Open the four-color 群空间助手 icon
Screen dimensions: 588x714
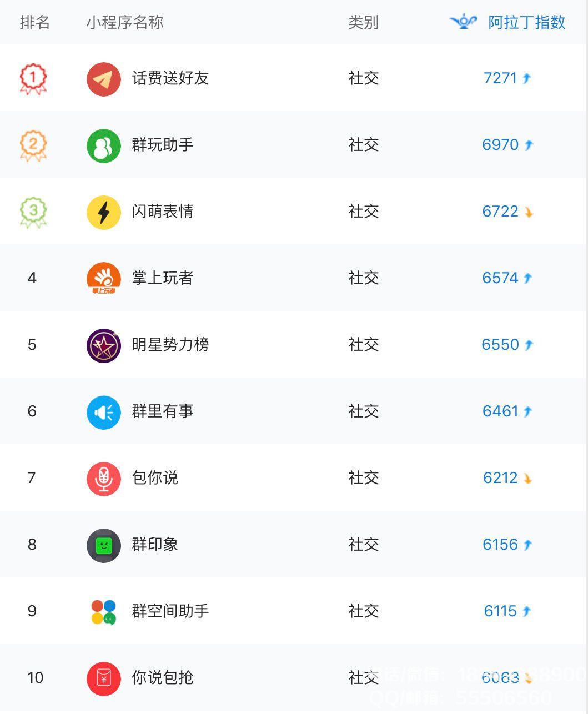(104, 612)
